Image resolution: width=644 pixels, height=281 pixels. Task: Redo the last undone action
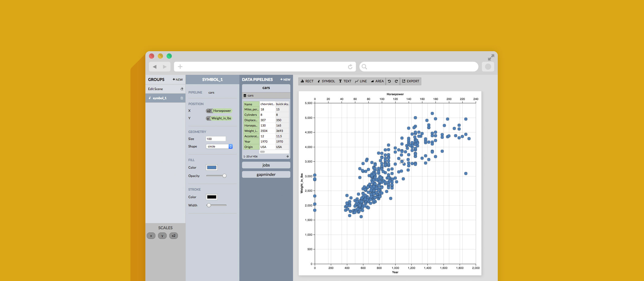click(x=396, y=81)
